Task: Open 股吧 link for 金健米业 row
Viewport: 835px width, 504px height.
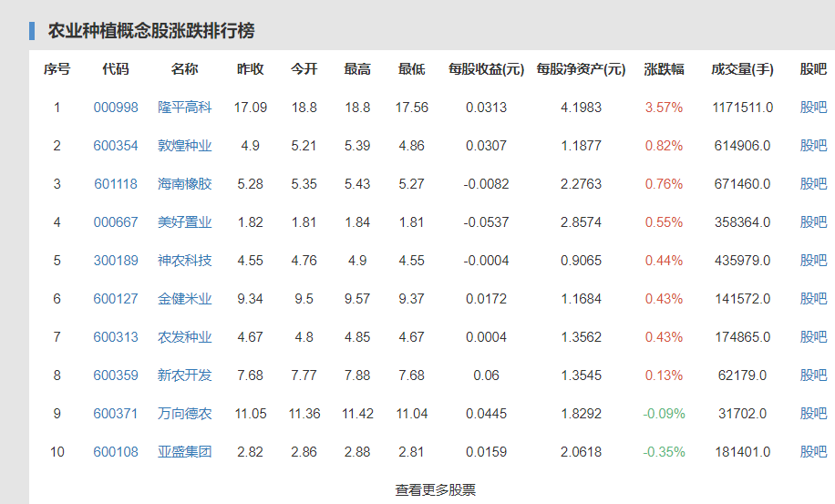Action: (x=813, y=299)
